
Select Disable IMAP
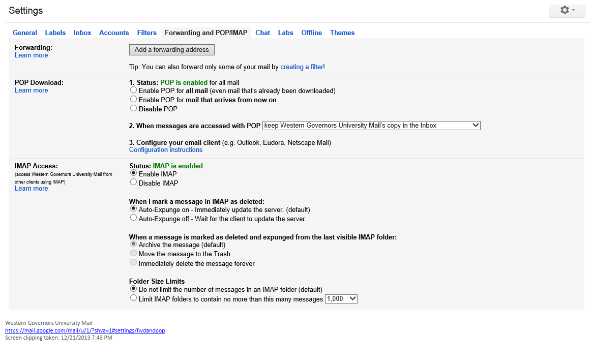[x=133, y=181]
